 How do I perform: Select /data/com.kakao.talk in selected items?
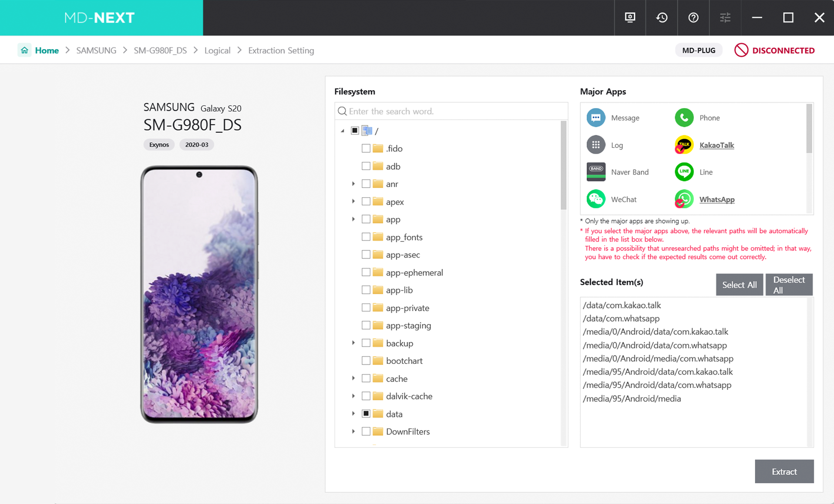(x=622, y=305)
